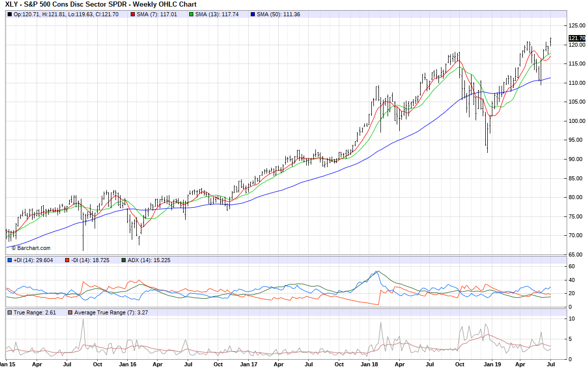Image resolution: width=588 pixels, height=380 pixels.
Task: Click the 'ADX (14): 15.225' indicator label
Action: tap(149, 260)
